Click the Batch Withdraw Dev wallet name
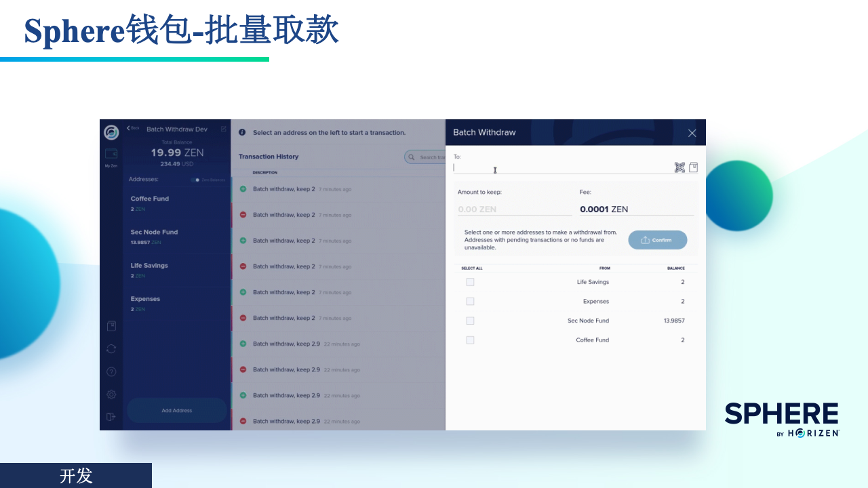The image size is (868, 488). point(177,129)
